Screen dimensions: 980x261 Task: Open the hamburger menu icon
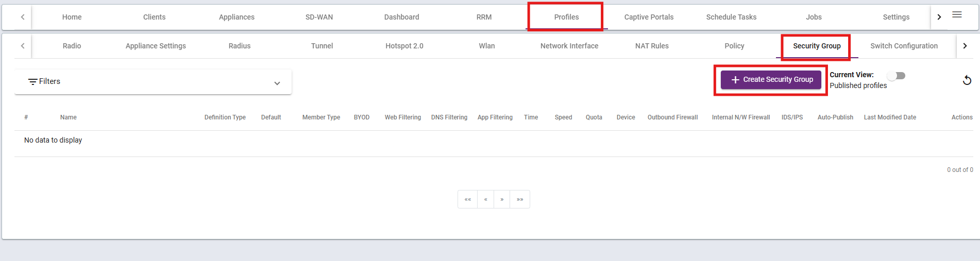(x=957, y=14)
